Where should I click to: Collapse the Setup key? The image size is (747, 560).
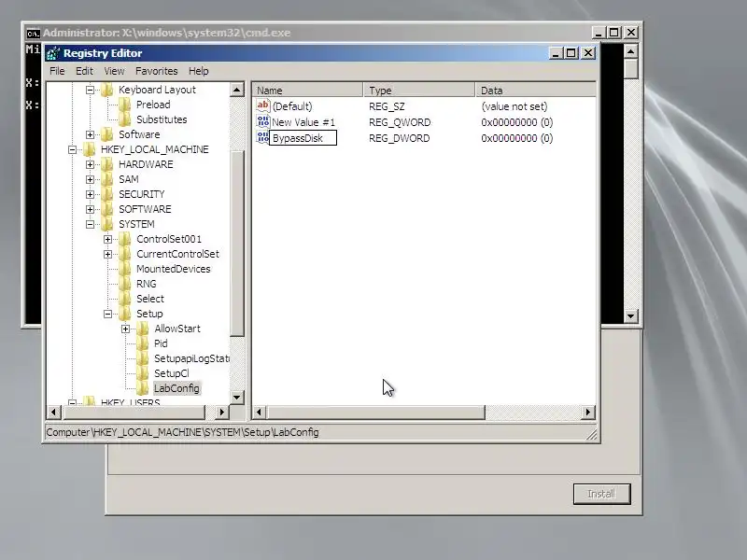[107, 314]
